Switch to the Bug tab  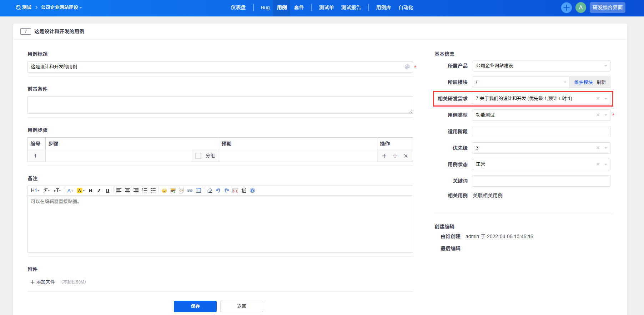point(265,8)
